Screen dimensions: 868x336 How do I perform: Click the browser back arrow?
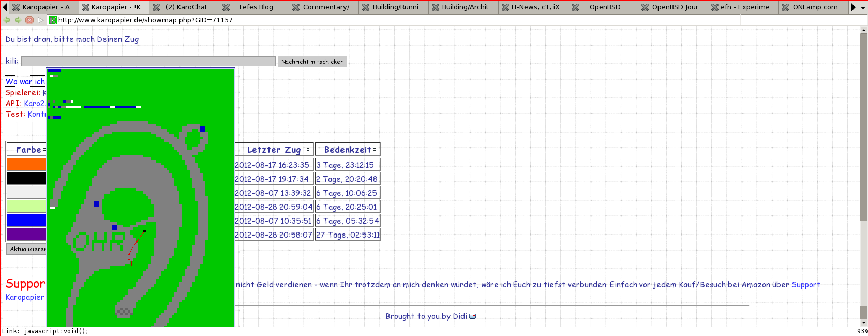[x=7, y=20]
